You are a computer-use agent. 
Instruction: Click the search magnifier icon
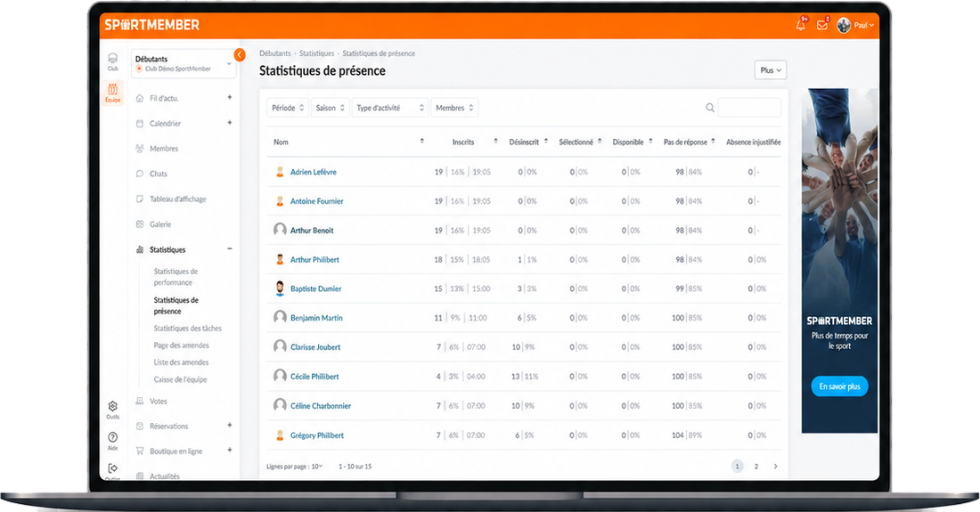710,108
